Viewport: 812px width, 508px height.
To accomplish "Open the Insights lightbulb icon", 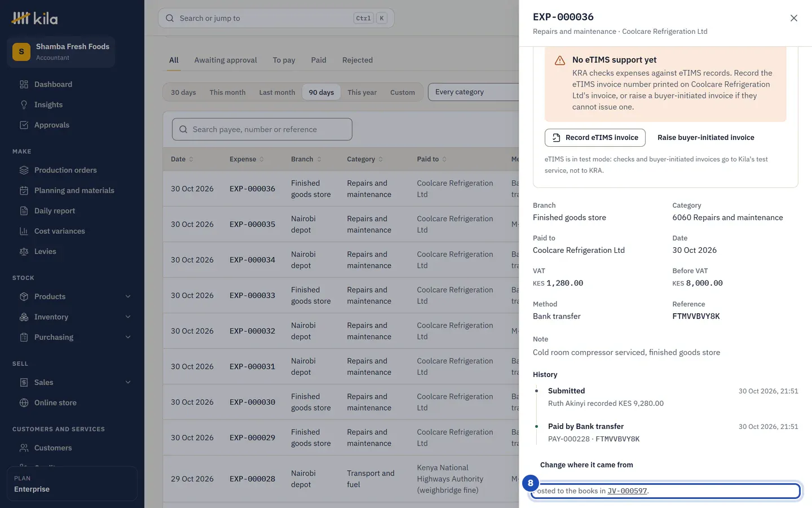I will click(24, 105).
